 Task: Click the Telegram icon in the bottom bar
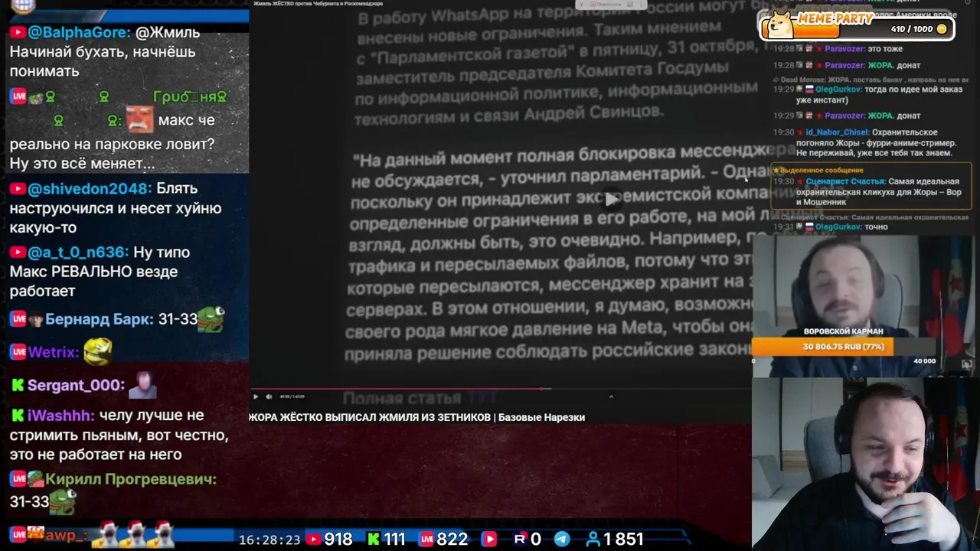pos(562,540)
